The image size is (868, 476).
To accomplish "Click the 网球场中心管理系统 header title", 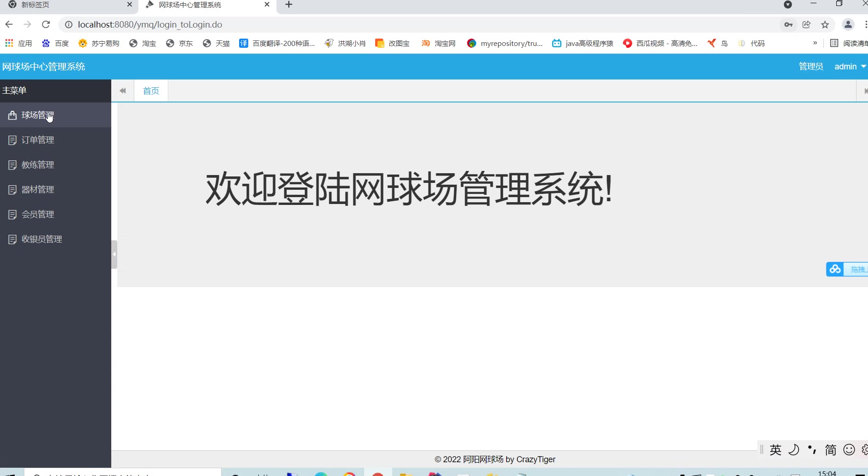I will pyautogui.click(x=44, y=67).
